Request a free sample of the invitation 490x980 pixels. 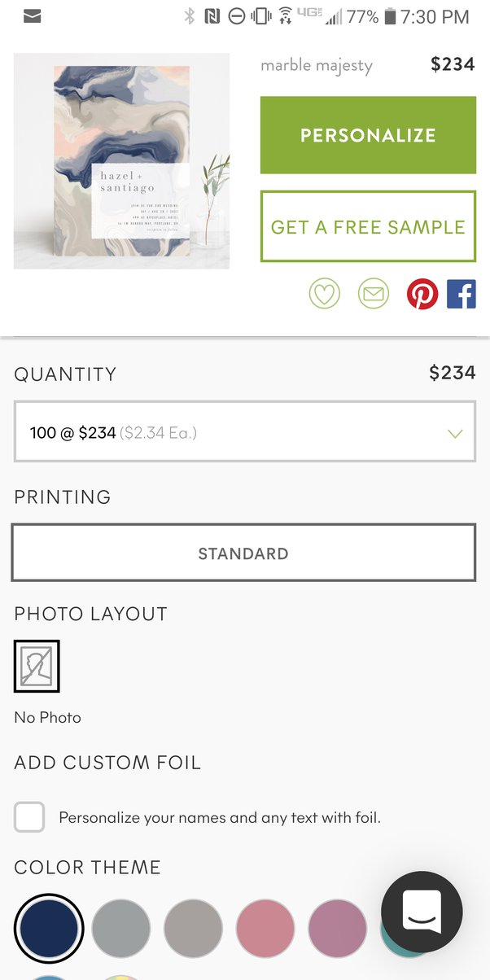(367, 225)
